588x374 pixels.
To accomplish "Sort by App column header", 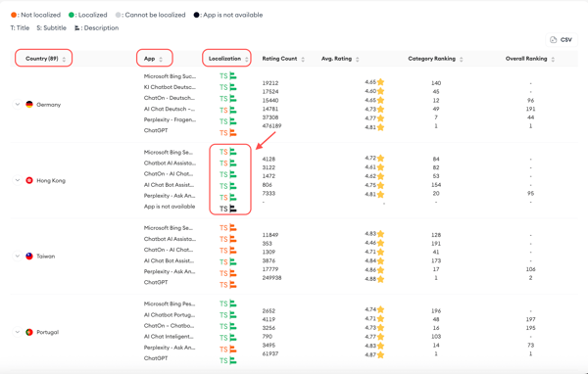I will (154, 59).
